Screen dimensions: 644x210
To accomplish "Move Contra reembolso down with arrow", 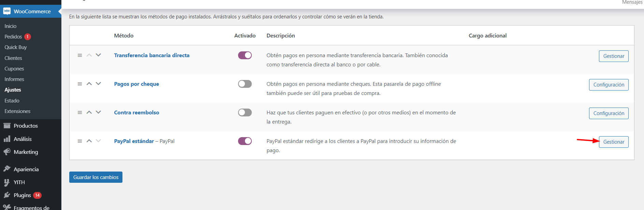I will [x=98, y=112].
